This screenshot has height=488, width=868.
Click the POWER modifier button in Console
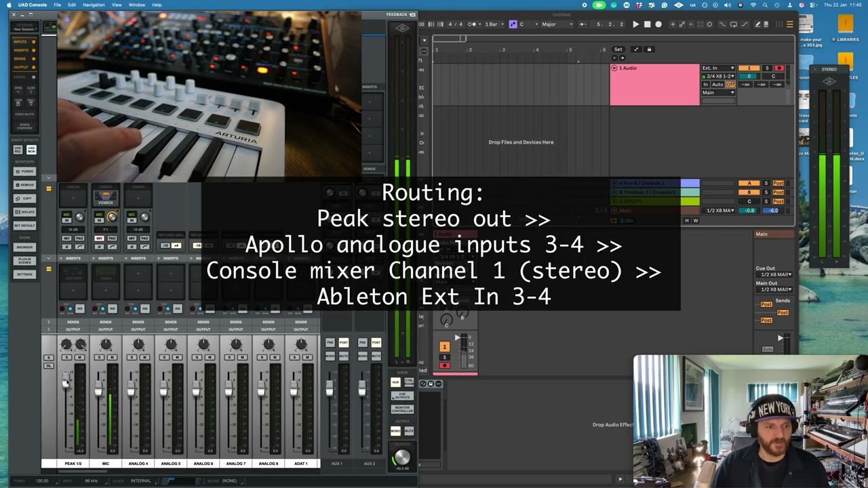click(25, 171)
